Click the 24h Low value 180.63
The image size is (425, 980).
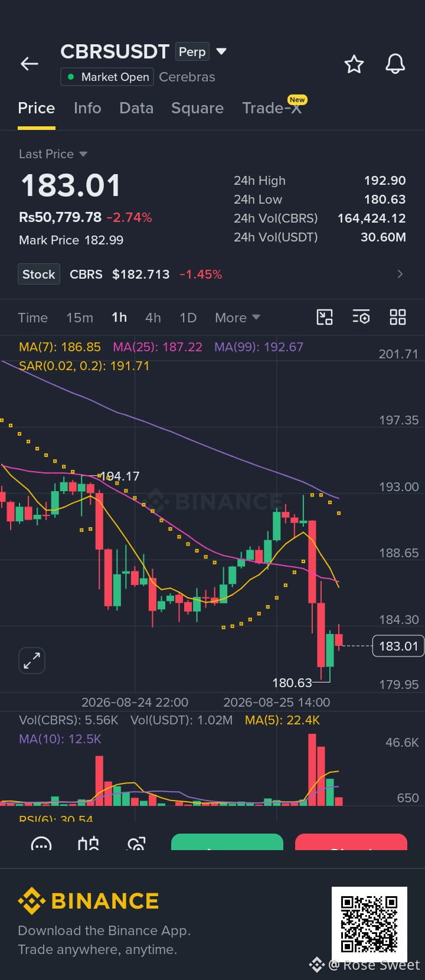tap(385, 200)
